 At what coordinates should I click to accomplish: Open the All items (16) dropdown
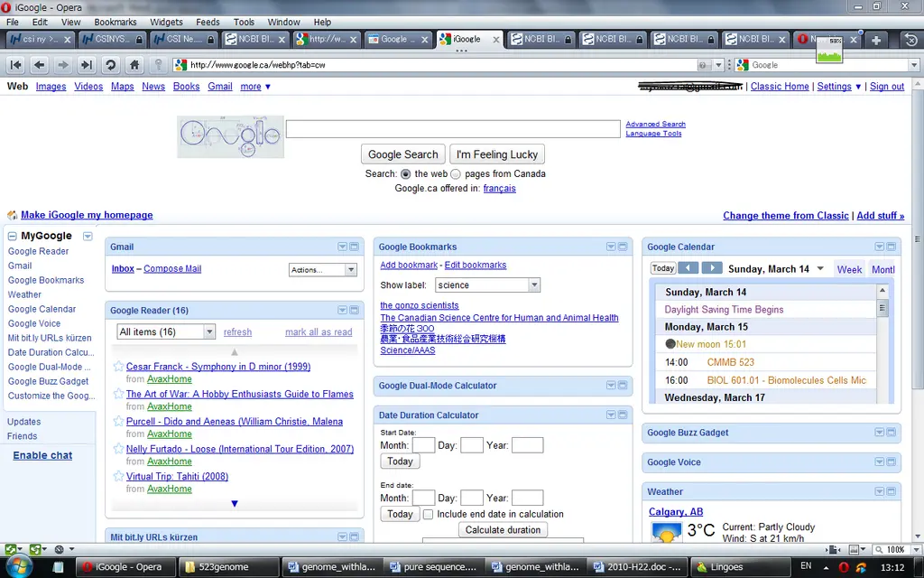[x=166, y=332]
